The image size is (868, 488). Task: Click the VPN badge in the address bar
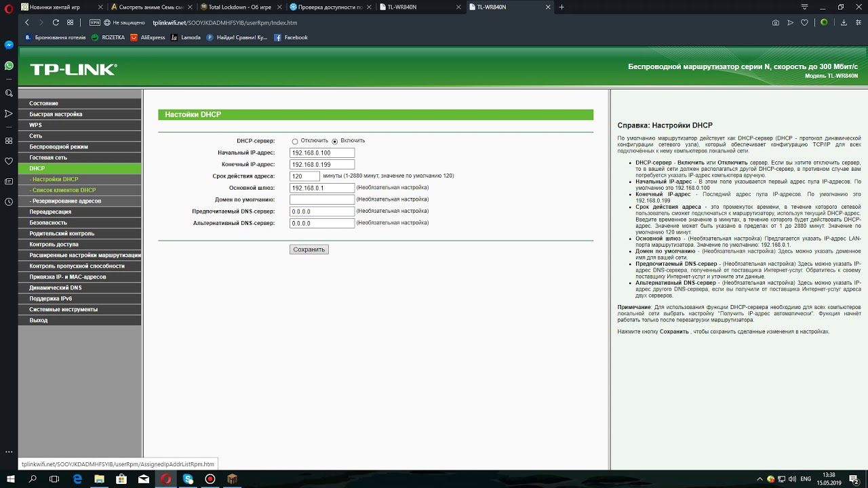(95, 22)
